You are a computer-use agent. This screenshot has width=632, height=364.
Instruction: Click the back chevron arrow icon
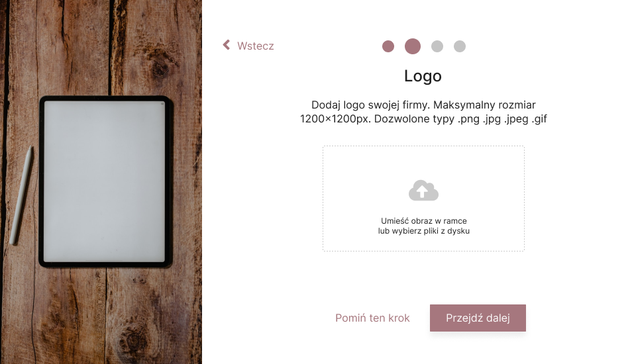pos(227,45)
